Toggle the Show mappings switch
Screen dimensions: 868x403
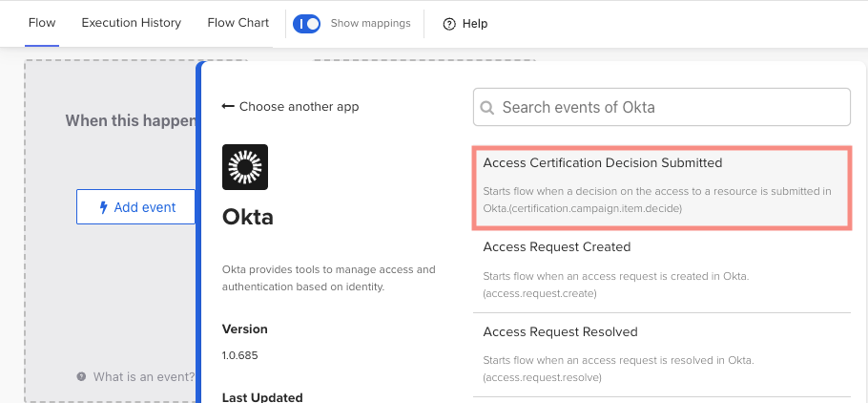click(x=306, y=24)
